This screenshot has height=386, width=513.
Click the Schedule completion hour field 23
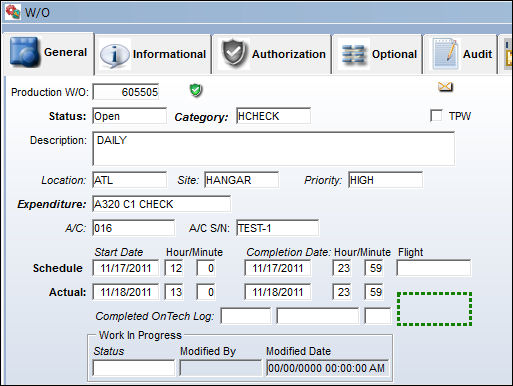pos(342,268)
